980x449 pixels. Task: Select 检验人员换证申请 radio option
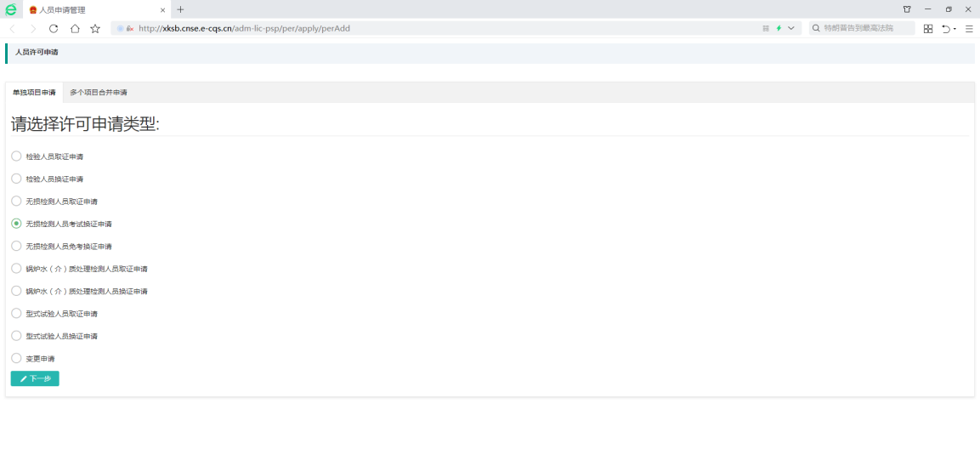17,179
